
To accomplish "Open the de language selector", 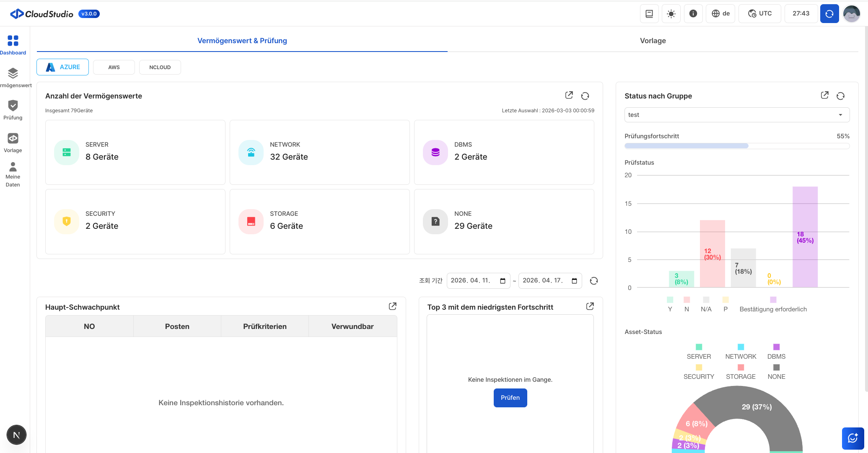I will (x=720, y=14).
